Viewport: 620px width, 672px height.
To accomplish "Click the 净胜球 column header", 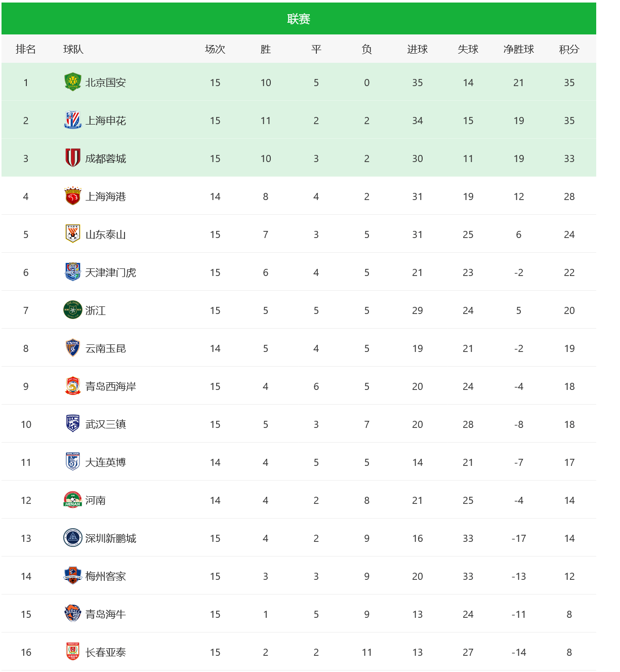I will 518,49.
